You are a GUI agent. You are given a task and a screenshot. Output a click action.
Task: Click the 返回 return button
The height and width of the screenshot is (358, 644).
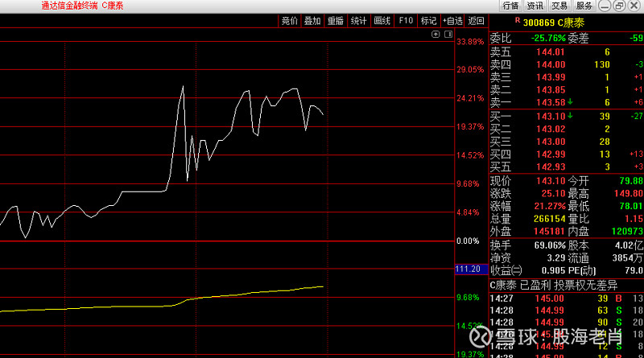476,21
